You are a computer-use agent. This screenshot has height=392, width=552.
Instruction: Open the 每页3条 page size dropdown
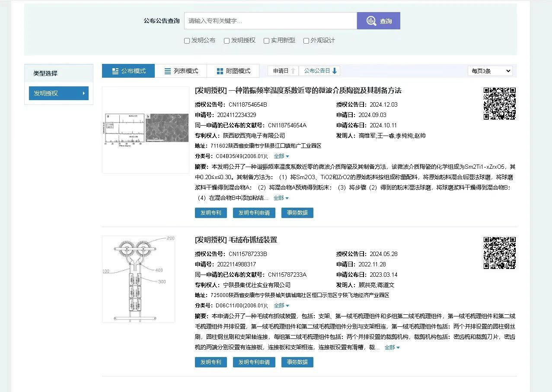coord(490,71)
